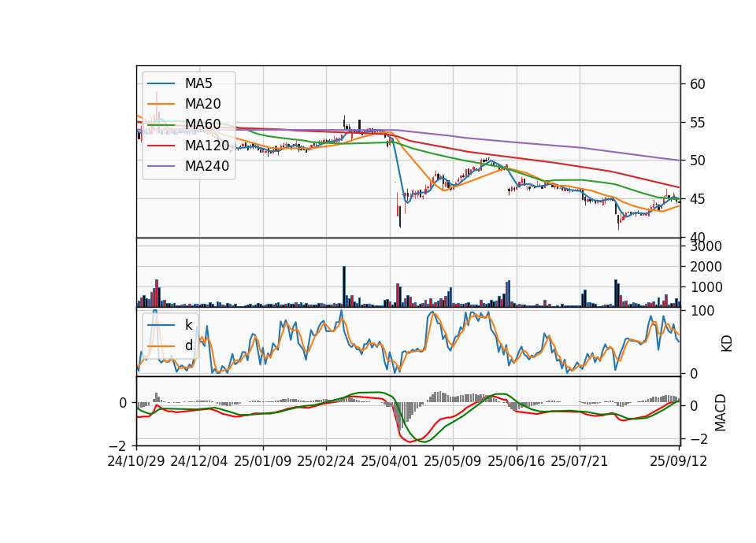The width and height of the screenshot is (756, 543).
Task: Click the 25/05/09 date axis label
Action: [x=453, y=461]
